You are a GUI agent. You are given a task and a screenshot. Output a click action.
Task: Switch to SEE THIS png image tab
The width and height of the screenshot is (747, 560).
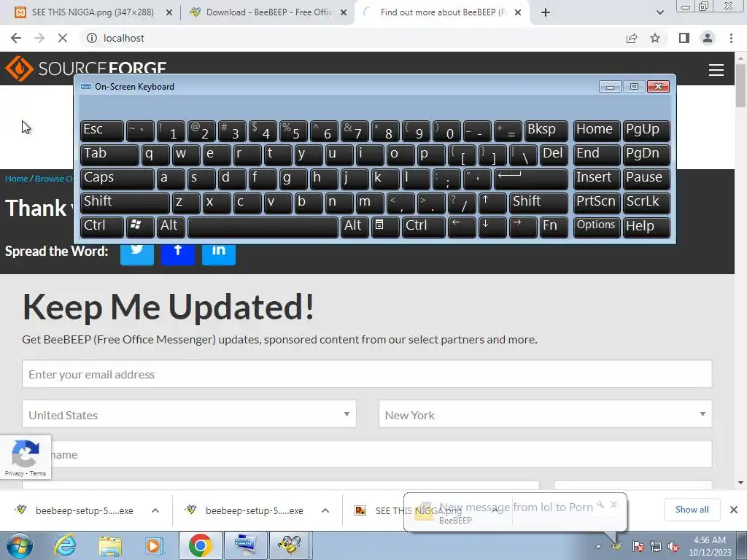point(93,12)
